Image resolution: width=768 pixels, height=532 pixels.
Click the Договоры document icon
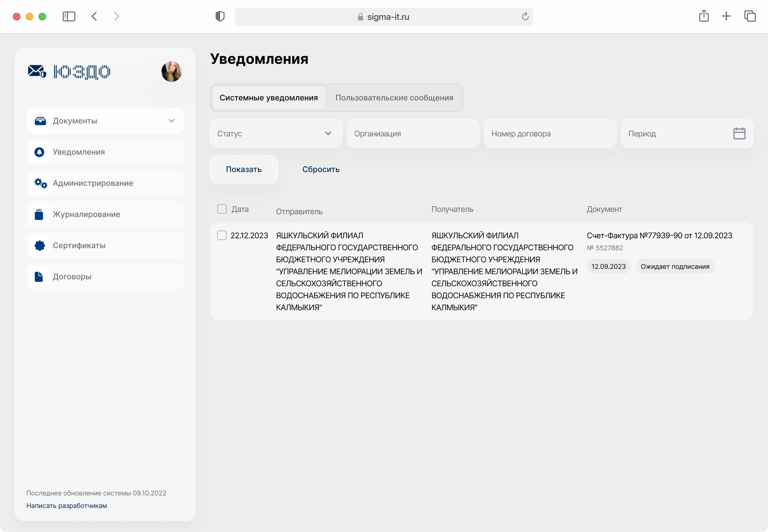[39, 277]
